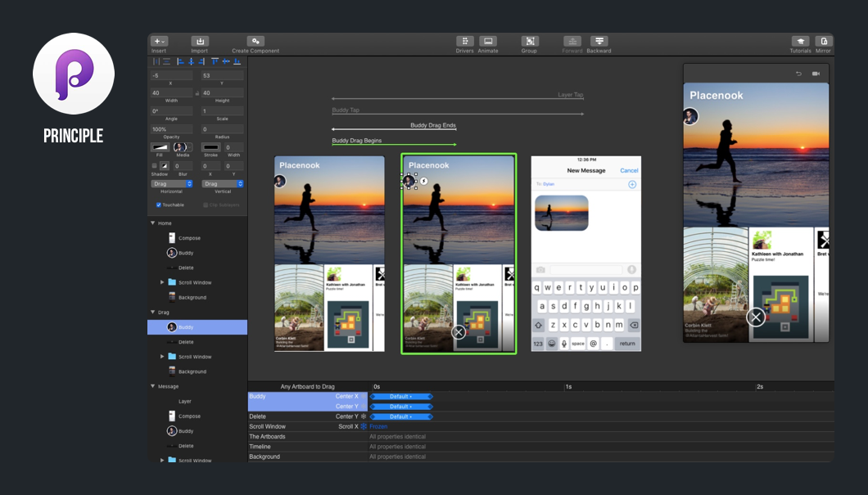
Task: Open the Drivers panel
Action: 464,42
